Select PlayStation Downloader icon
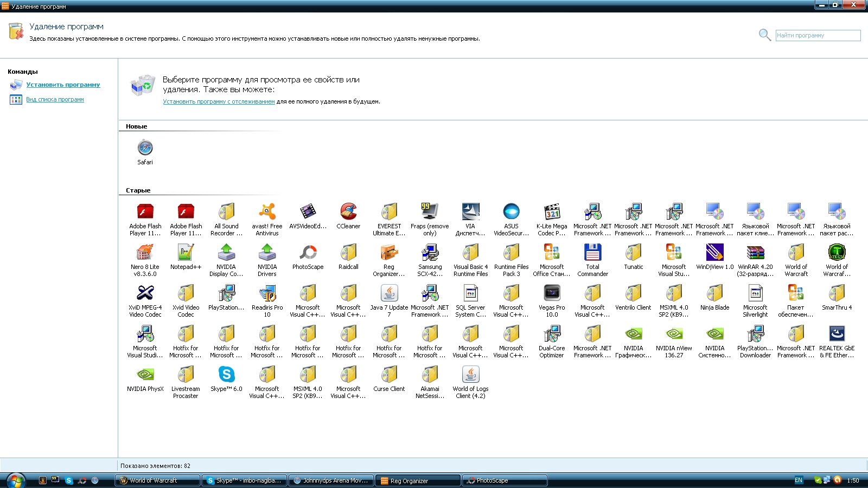Image resolution: width=868 pixels, height=488 pixels. (755, 333)
